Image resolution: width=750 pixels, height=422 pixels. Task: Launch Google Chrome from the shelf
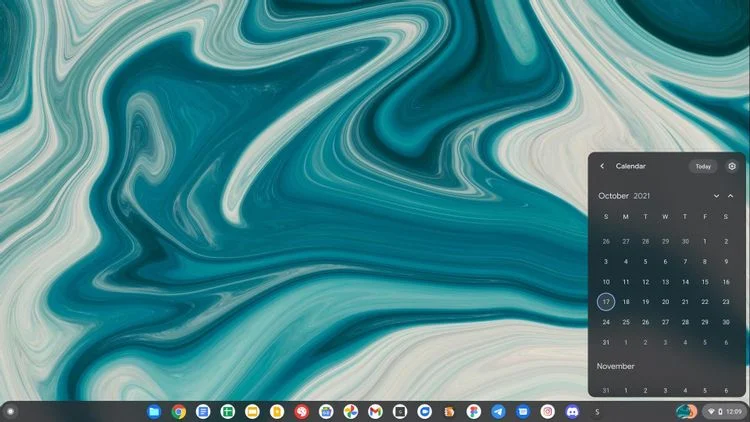[179, 411]
